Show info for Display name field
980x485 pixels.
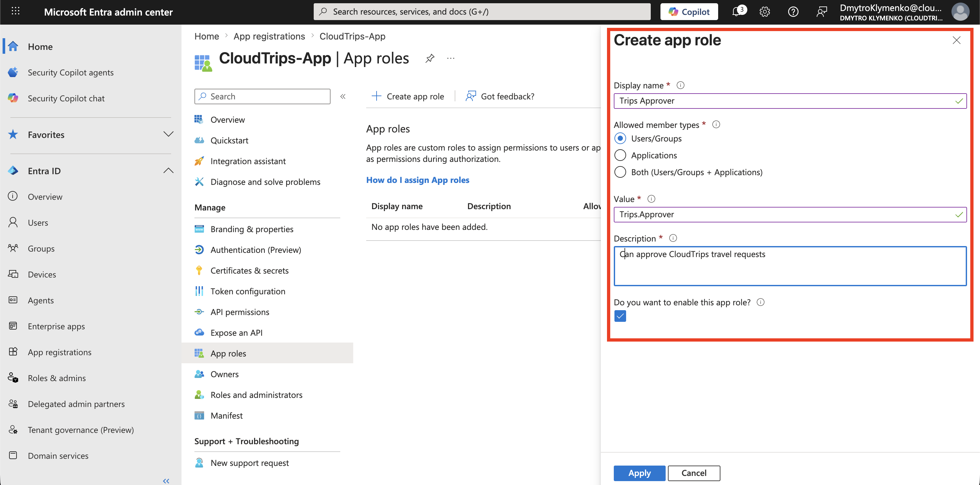[681, 85]
